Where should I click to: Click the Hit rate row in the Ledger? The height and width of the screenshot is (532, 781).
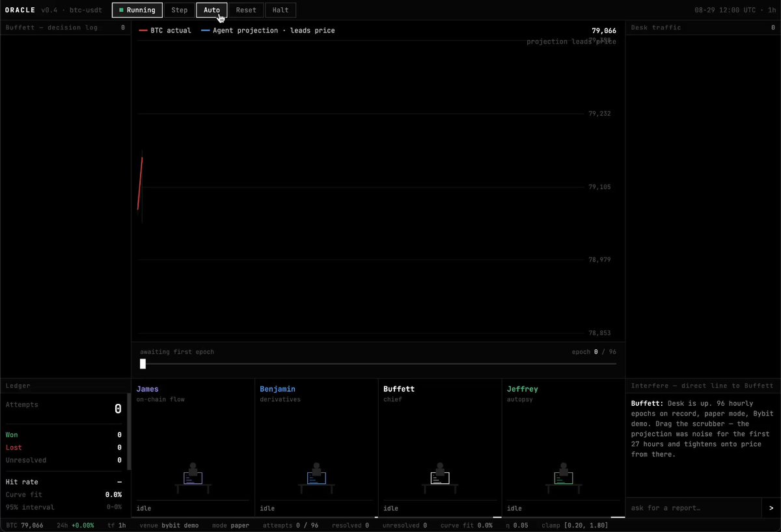pos(64,482)
